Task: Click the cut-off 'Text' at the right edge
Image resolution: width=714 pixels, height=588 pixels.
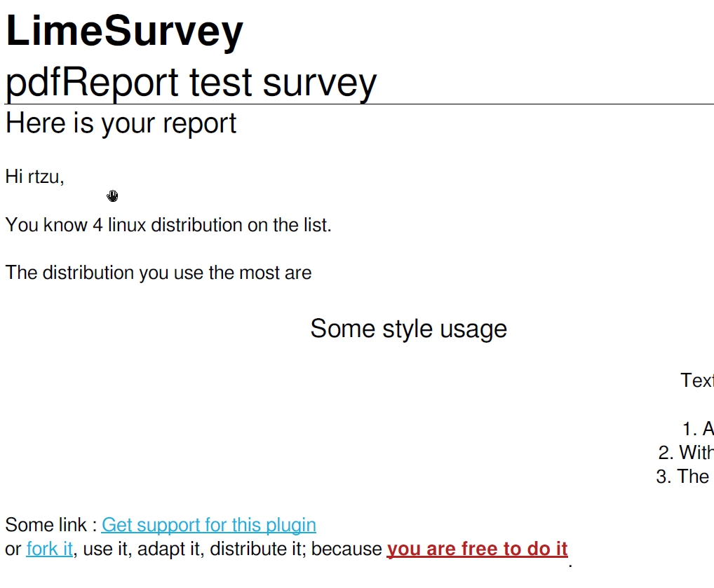Action: tap(696, 381)
